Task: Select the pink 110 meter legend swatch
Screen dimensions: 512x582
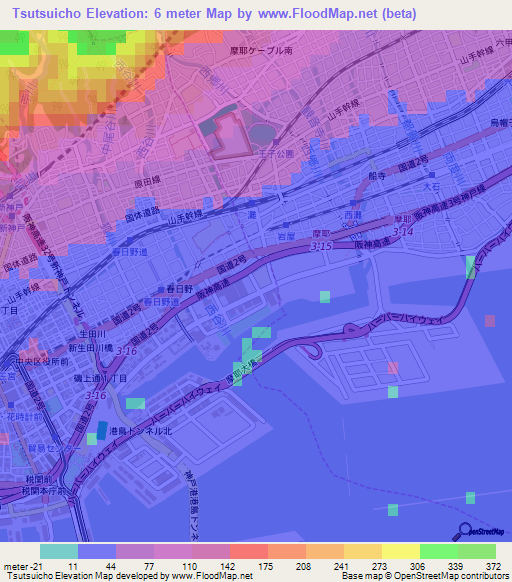Action: [211, 551]
